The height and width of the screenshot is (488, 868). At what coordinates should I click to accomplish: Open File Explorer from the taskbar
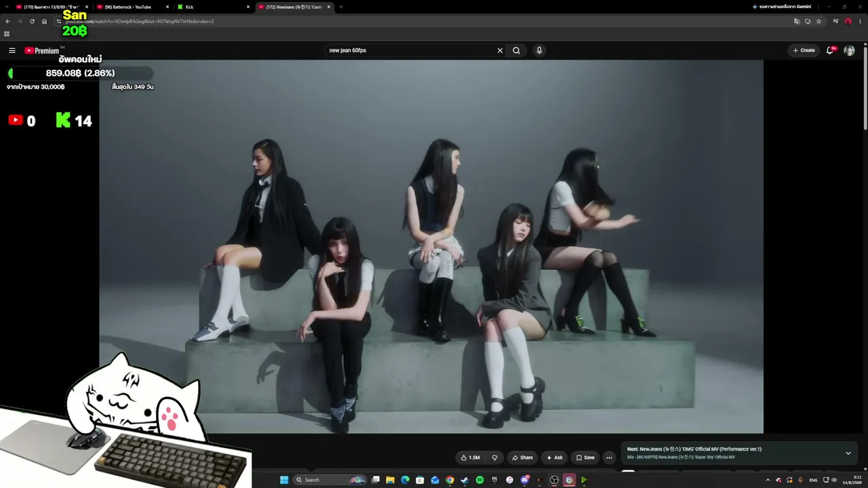pos(390,480)
